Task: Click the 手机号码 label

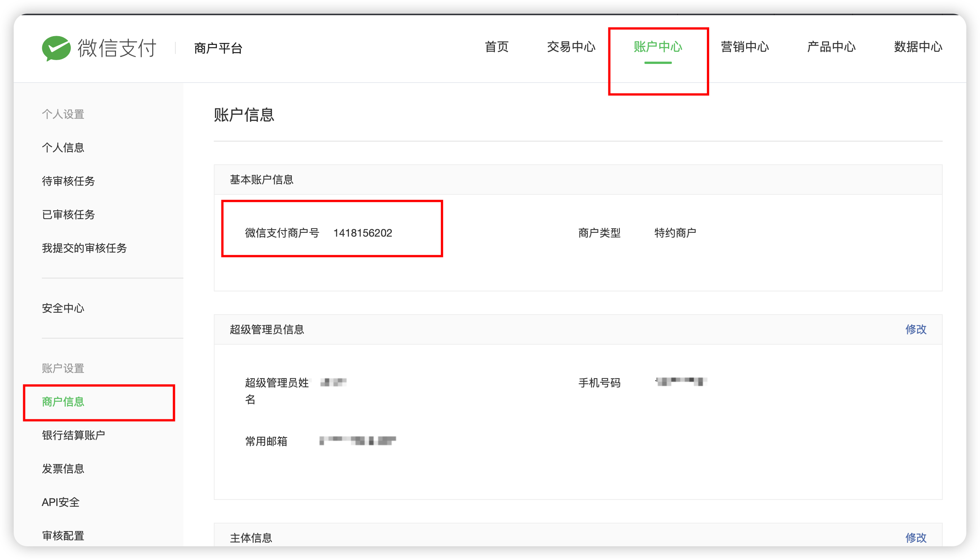Action: (599, 383)
